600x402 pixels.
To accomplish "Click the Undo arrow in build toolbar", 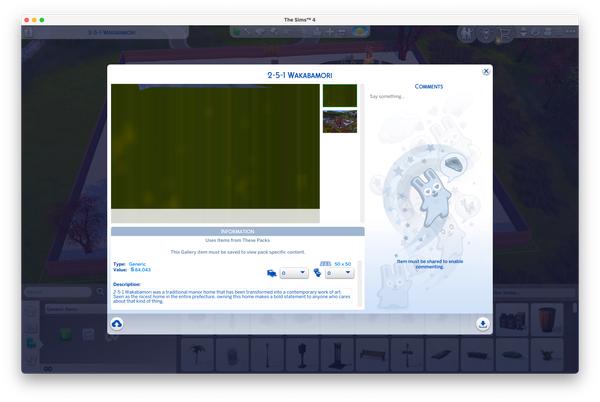I will [x=288, y=32].
